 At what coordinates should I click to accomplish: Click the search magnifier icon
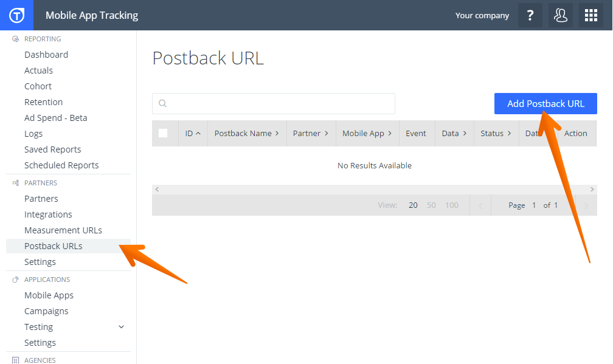tap(162, 103)
